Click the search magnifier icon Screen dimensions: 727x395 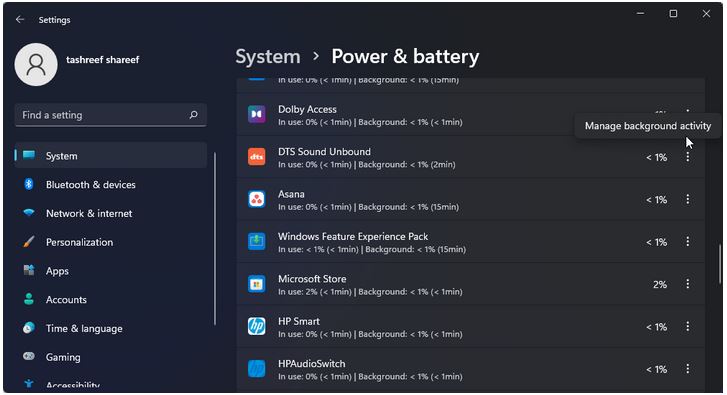[x=193, y=115]
